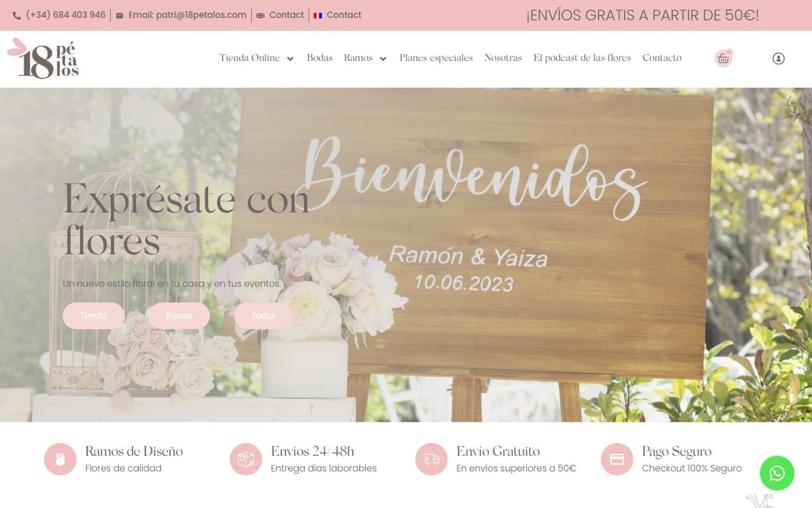
Task: Click the email envelope icon
Action: [120, 15]
